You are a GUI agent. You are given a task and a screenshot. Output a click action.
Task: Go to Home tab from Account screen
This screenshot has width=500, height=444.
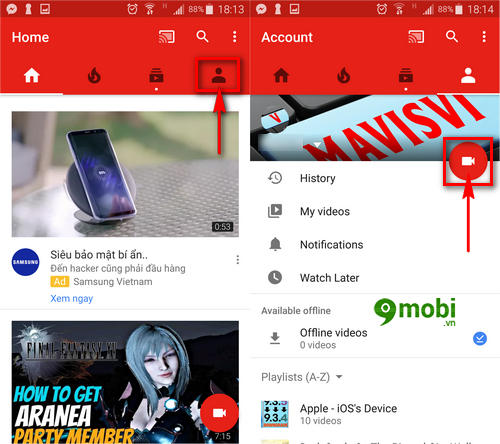281,75
